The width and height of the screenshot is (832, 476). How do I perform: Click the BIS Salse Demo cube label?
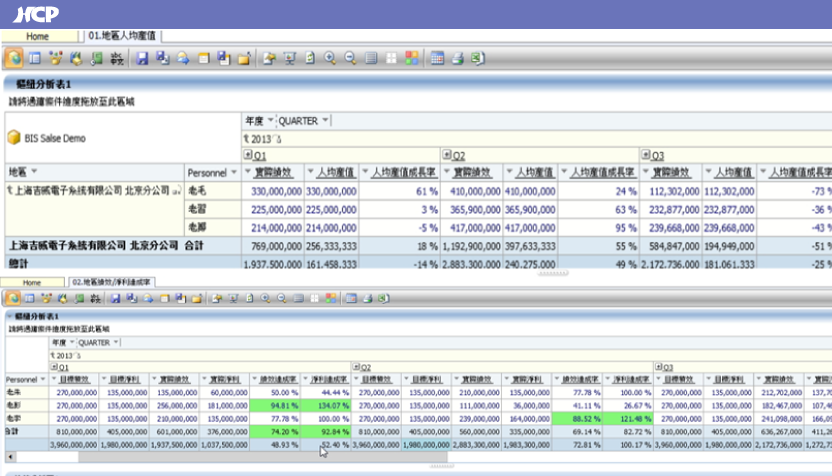[x=55, y=138]
